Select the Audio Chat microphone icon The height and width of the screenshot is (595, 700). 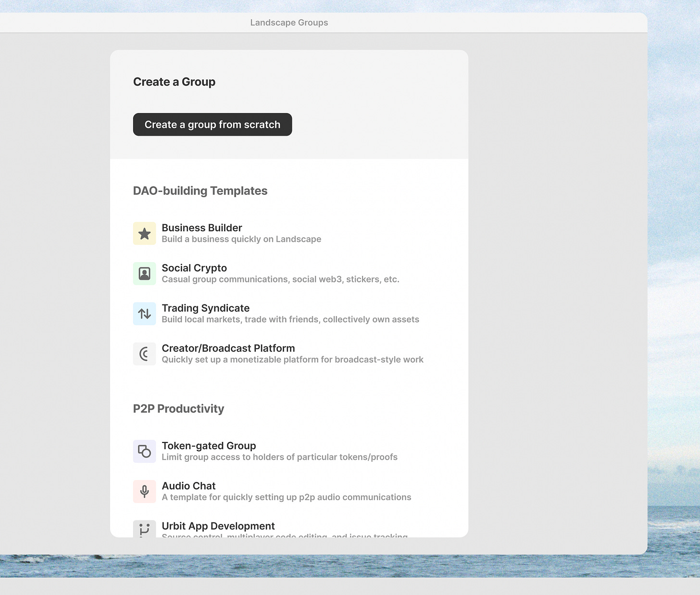click(x=144, y=492)
